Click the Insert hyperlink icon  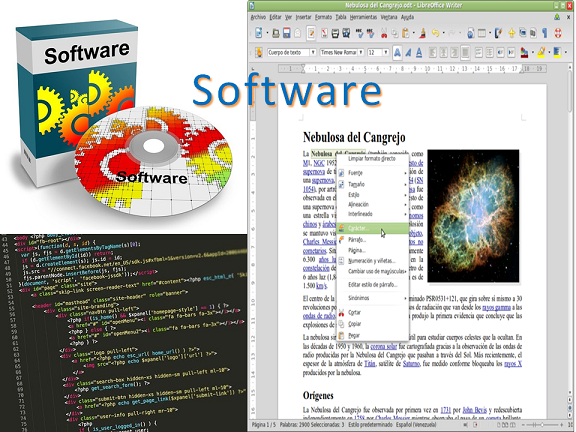click(x=471, y=33)
